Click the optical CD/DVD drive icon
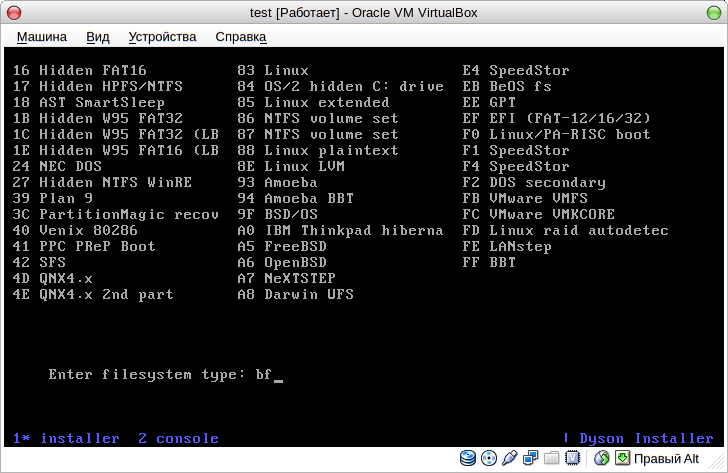Screen dimensions: 728x473 [x=489, y=458]
